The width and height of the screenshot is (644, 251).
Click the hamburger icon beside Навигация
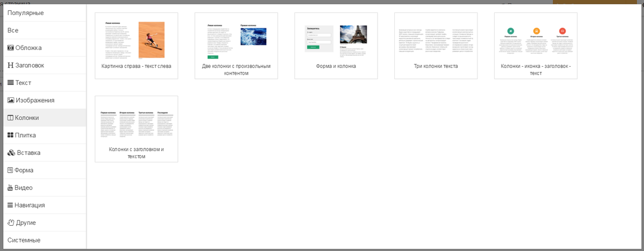coord(11,205)
